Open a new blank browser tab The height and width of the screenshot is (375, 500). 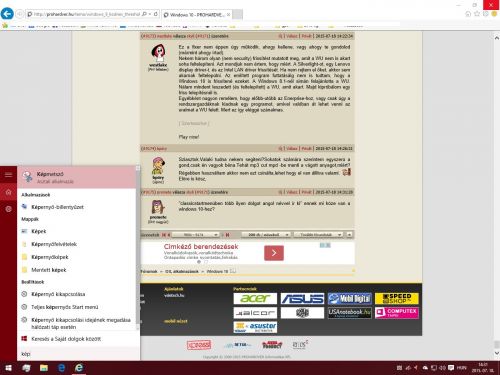237,15
